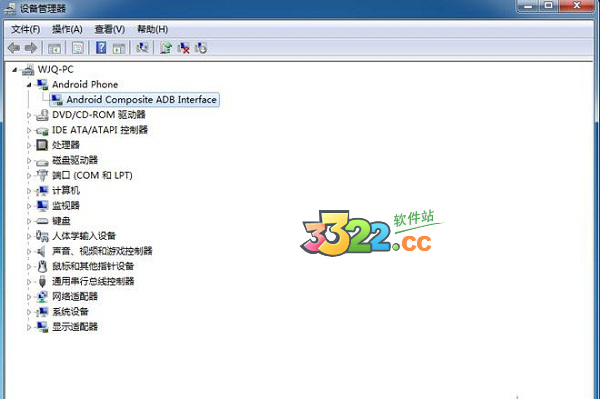Click Scan for hardware changes icon
Image resolution: width=600 pixels, height=399 pixels.
142,48
